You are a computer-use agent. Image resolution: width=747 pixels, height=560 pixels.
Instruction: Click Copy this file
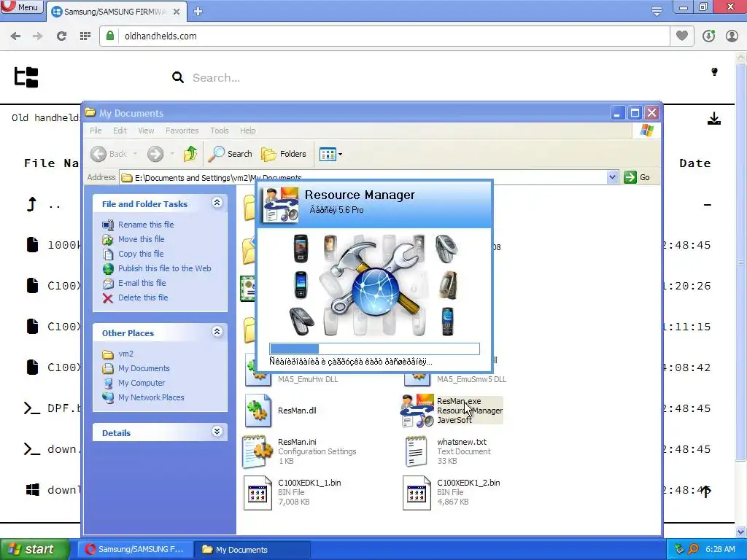tap(141, 254)
